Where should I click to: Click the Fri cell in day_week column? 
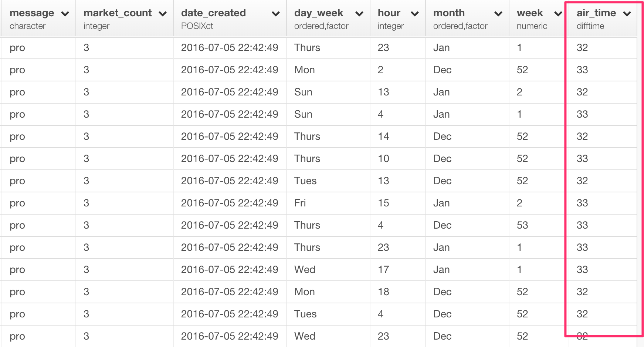[300, 203]
